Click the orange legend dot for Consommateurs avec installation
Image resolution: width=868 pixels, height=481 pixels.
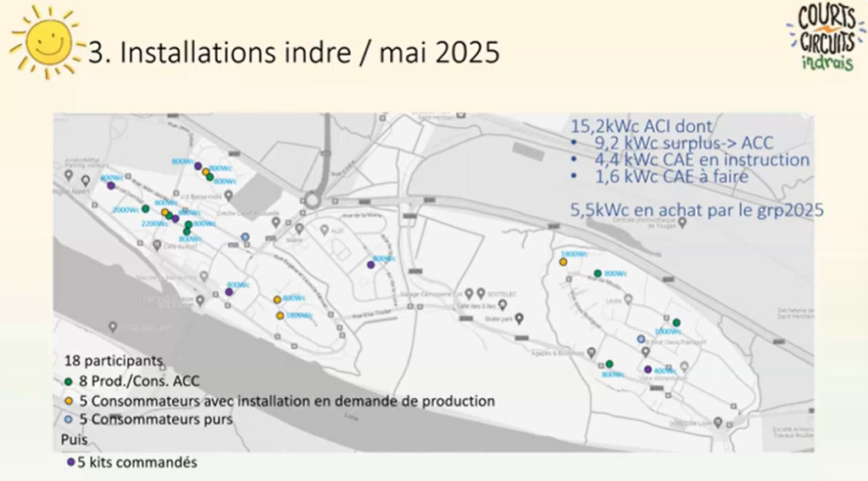[69, 401]
